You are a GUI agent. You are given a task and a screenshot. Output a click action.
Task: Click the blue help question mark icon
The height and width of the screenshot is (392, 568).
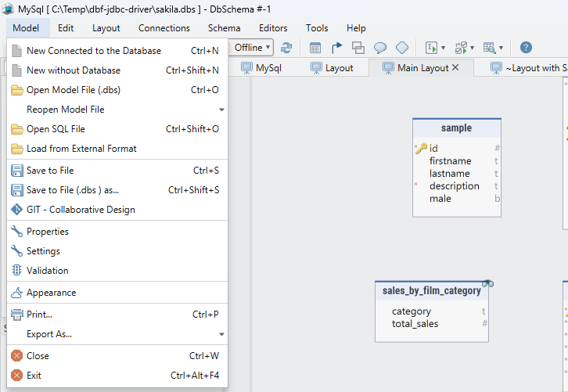[x=526, y=48]
